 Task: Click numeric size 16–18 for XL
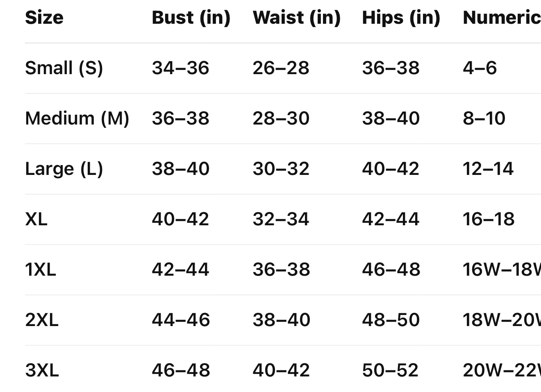click(489, 219)
